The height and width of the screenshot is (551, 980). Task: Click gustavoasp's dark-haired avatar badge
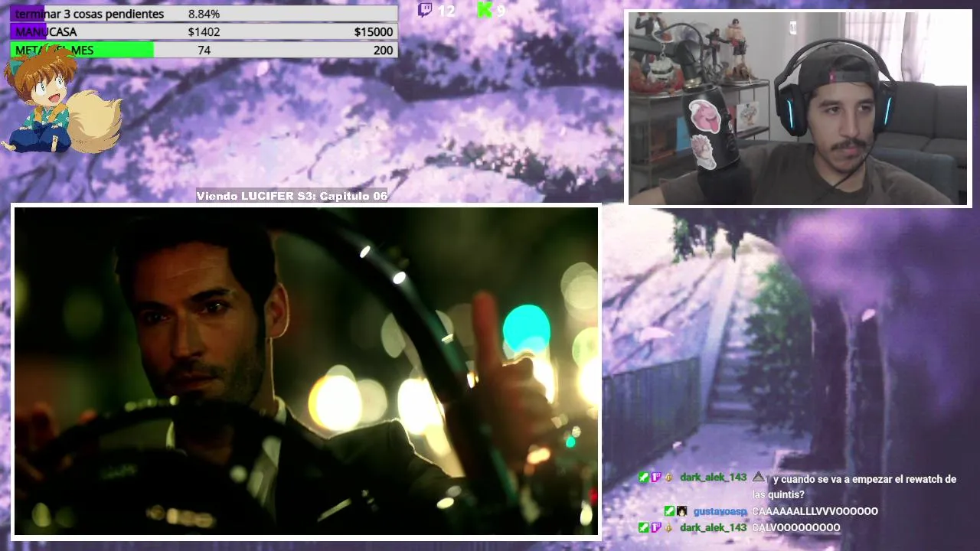(681, 511)
